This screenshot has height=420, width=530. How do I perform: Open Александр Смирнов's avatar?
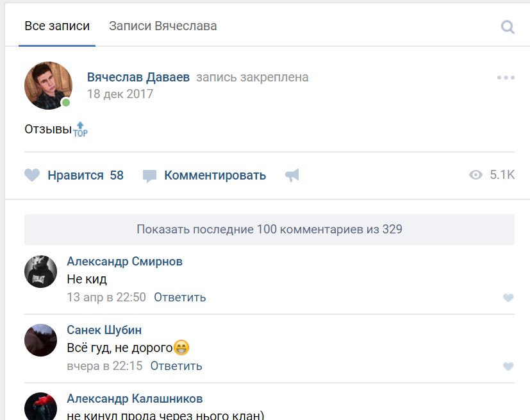tap(41, 271)
